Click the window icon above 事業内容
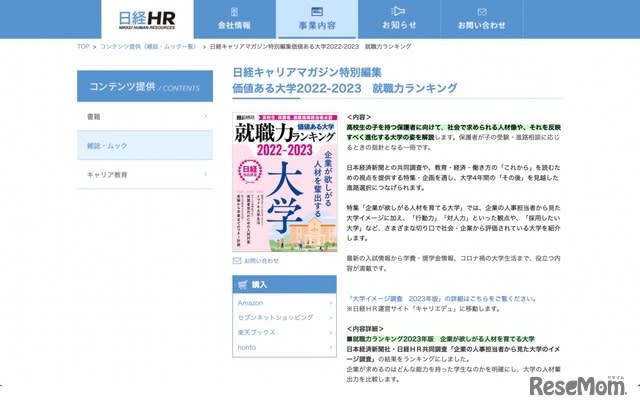Image resolution: width=640 pixels, height=409 pixels. coord(317,11)
